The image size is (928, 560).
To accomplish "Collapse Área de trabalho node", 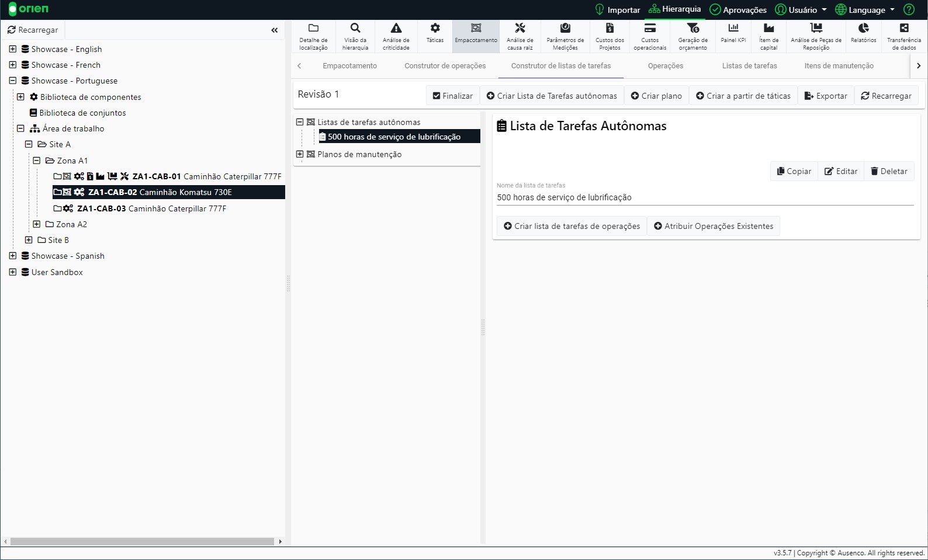I will (20, 128).
